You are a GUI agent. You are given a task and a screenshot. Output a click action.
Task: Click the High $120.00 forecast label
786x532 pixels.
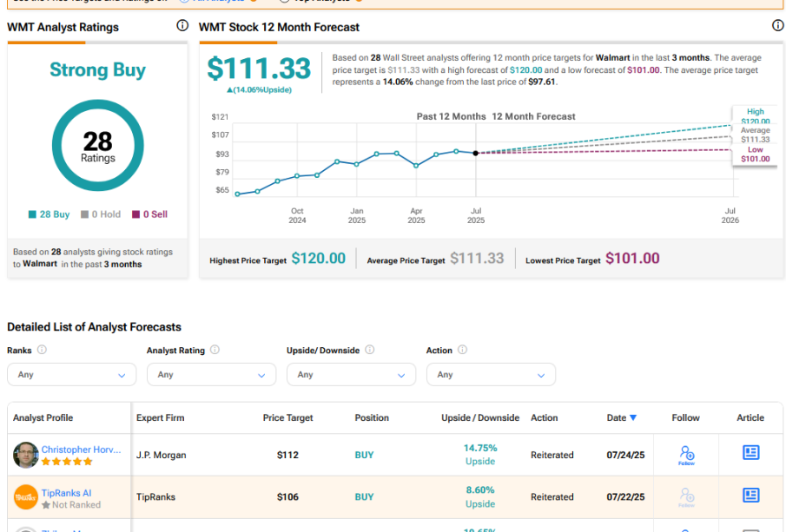755,116
